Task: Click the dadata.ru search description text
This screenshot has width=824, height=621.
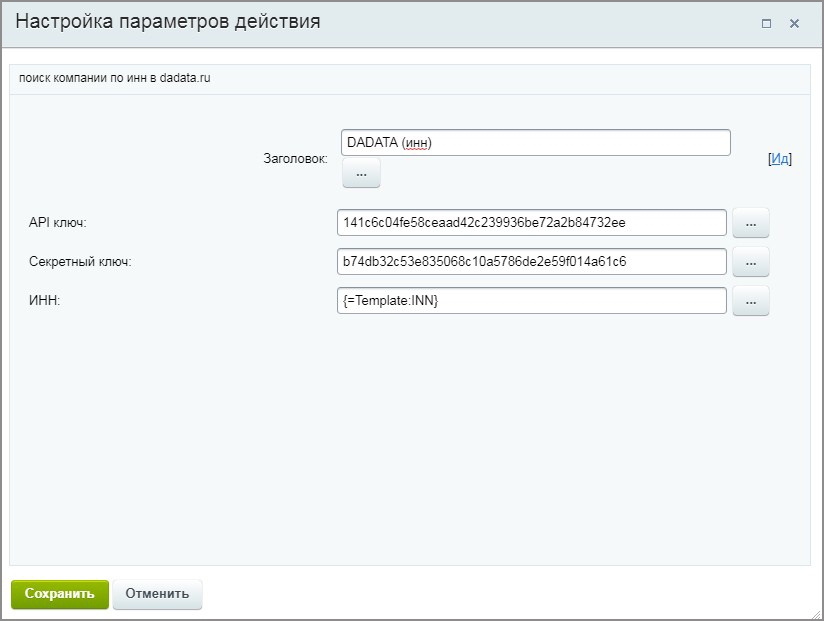Action: (x=115, y=78)
